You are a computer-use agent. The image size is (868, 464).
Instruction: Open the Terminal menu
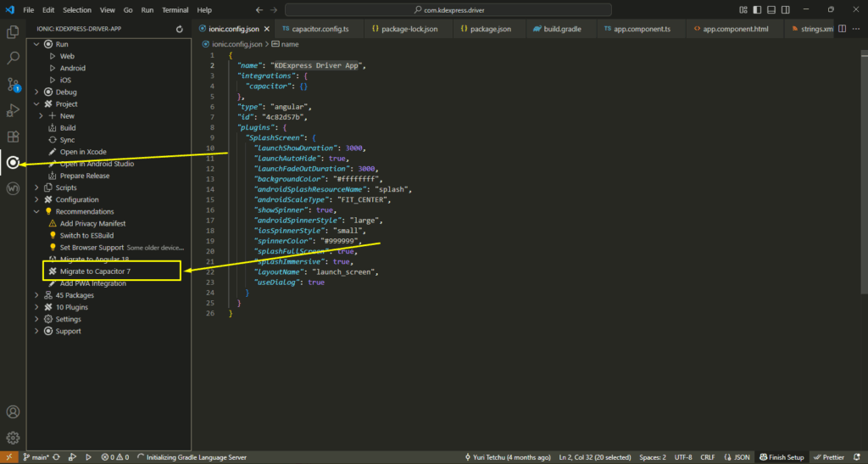[175, 9]
